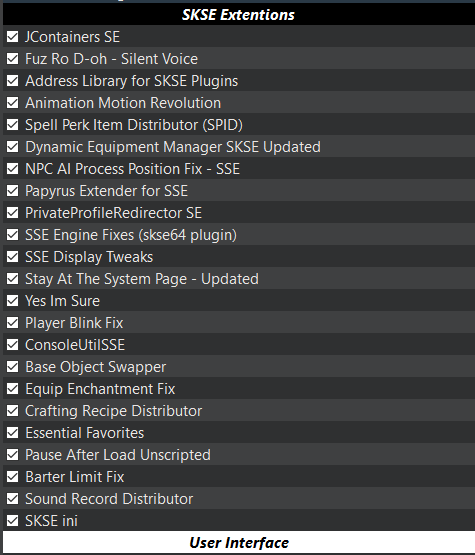This screenshot has width=475, height=555.
Task: Select PrivateProfileRedirector SE mod name
Action: (114, 213)
